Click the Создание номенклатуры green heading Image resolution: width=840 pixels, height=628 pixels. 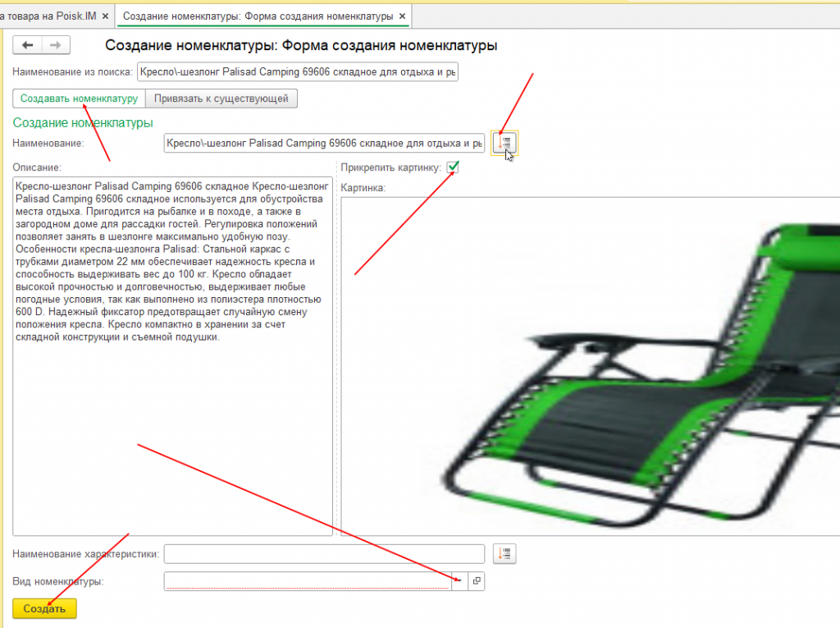[83, 123]
